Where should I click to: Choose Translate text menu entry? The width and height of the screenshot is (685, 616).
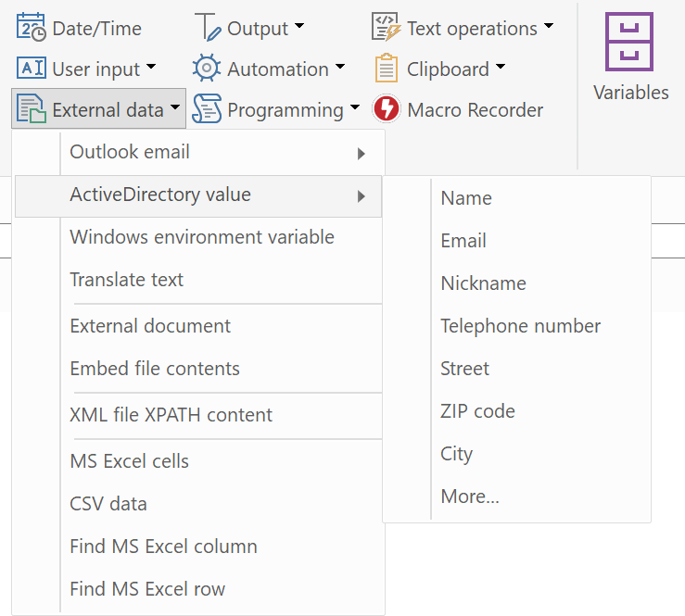198,280
